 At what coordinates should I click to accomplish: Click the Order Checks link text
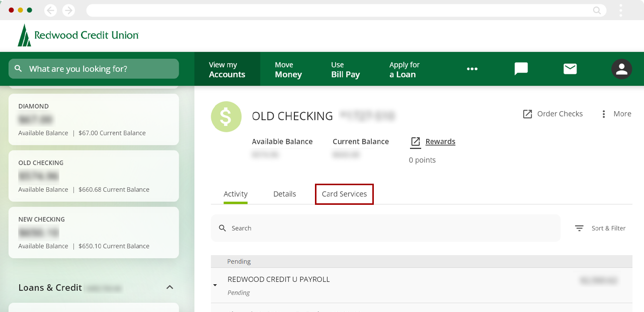coord(560,114)
